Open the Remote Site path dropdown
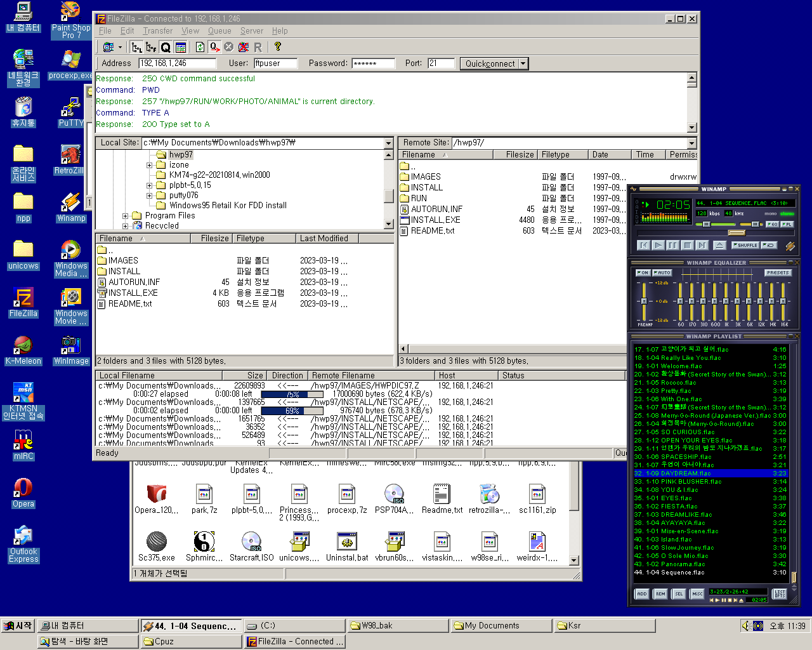 (x=691, y=143)
